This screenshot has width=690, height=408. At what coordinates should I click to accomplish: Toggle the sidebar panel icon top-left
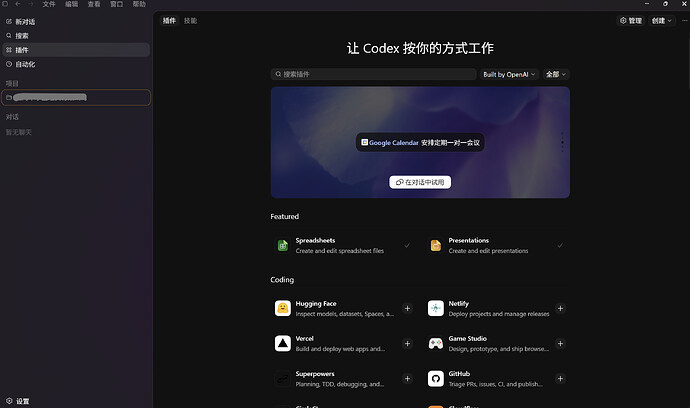[x=5, y=4]
